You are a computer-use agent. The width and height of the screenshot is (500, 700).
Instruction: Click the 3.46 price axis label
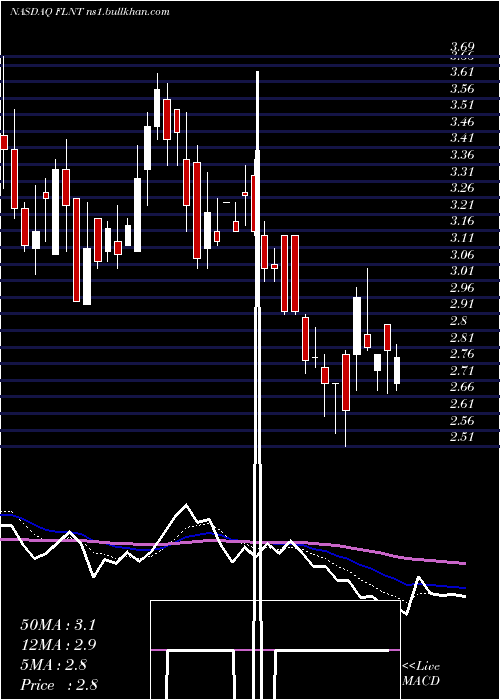tap(462, 121)
